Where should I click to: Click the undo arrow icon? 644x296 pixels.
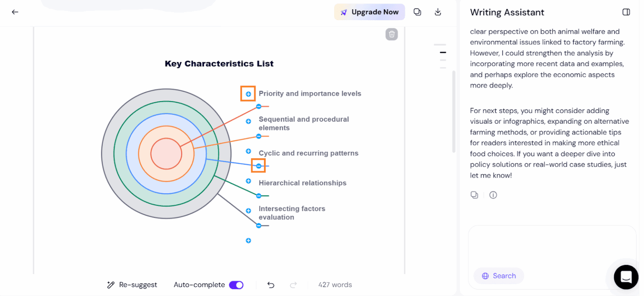(x=271, y=285)
